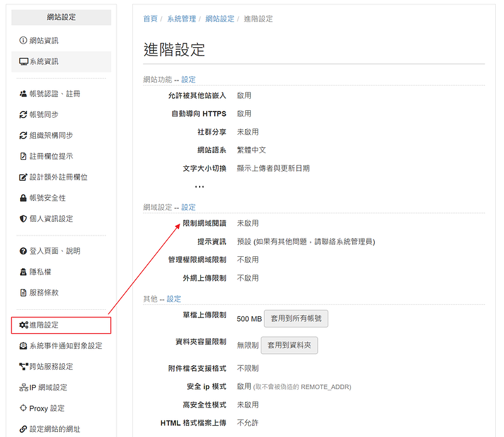Click the info icon beside 網站資訊

[23, 41]
